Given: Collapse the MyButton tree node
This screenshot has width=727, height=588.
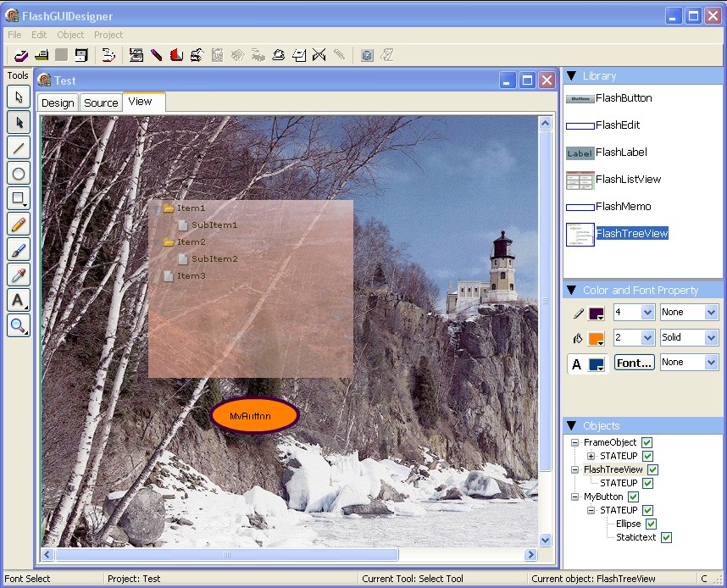Looking at the screenshot, I should pos(575,497).
